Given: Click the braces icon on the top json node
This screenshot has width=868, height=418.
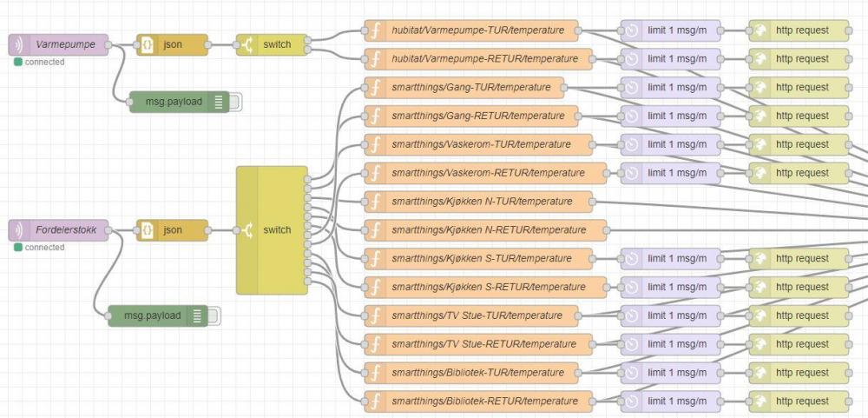Looking at the screenshot, I should click(148, 45).
